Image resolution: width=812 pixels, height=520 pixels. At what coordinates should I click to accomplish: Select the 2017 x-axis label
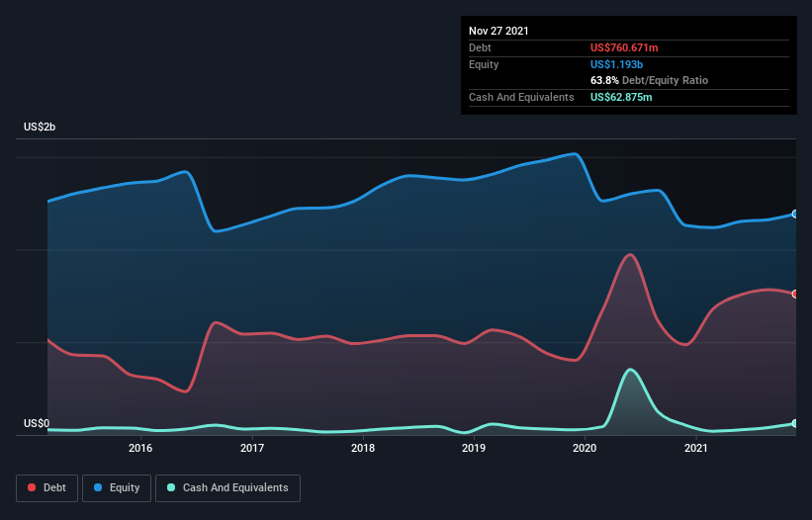252,448
